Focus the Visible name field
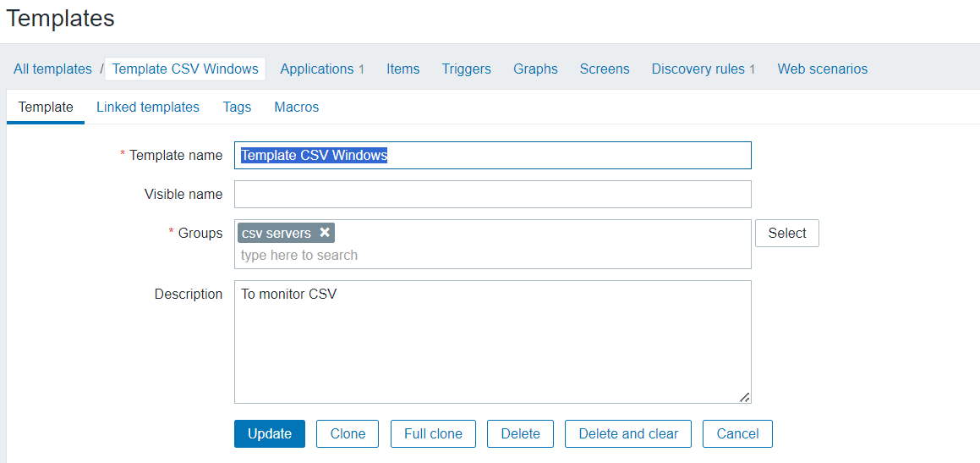 point(492,194)
